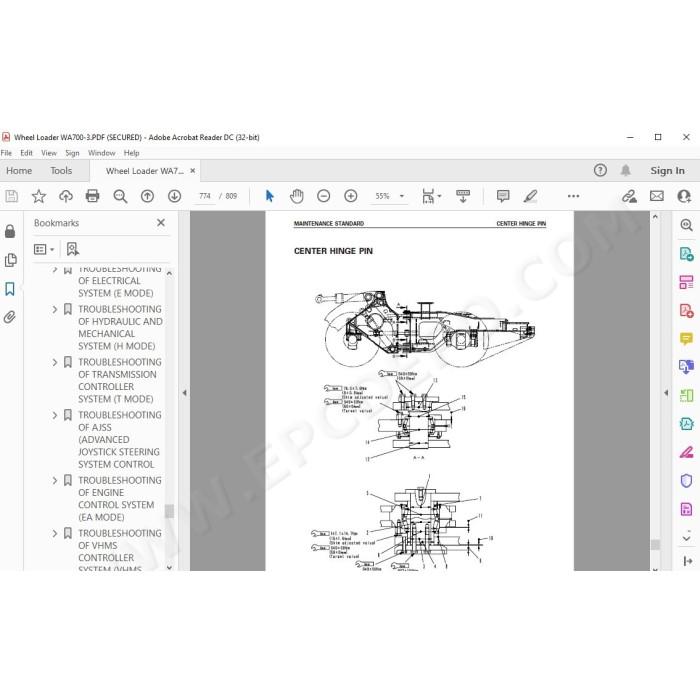This screenshot has height=700, width=700.
Task: Open Create PDF tool in right pane
Action: (686, 310)
